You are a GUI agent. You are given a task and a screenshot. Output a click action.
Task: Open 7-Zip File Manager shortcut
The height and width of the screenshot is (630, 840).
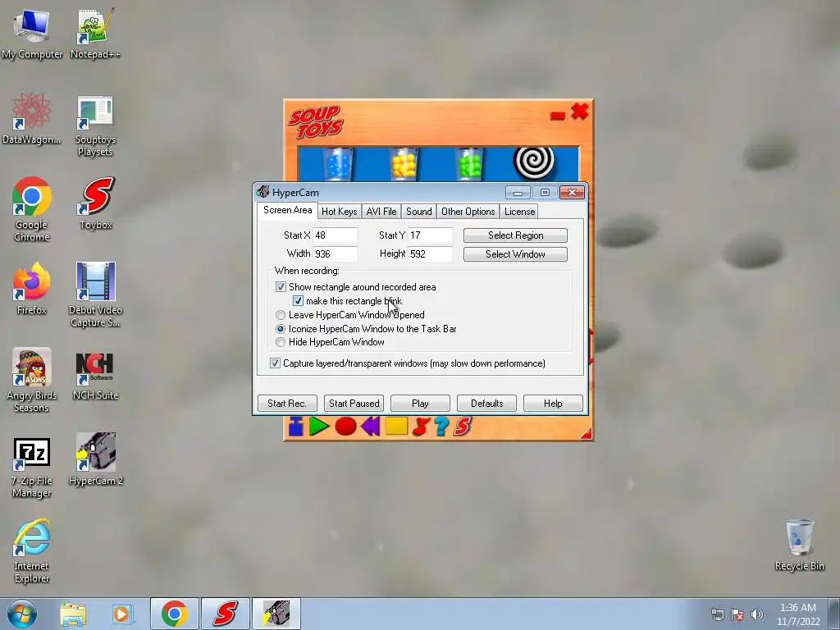click(32, 467)
